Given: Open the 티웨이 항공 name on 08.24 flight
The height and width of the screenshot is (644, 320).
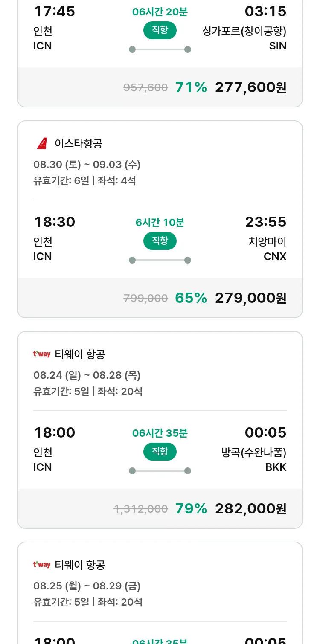Looking at the screenshot, I should (80, 354).
